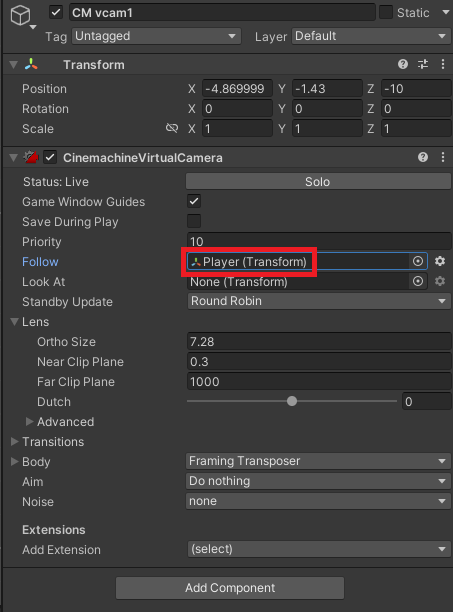Click the Solo button
Image resolution: width=453 pixels, height=612 pixels.
318,181
